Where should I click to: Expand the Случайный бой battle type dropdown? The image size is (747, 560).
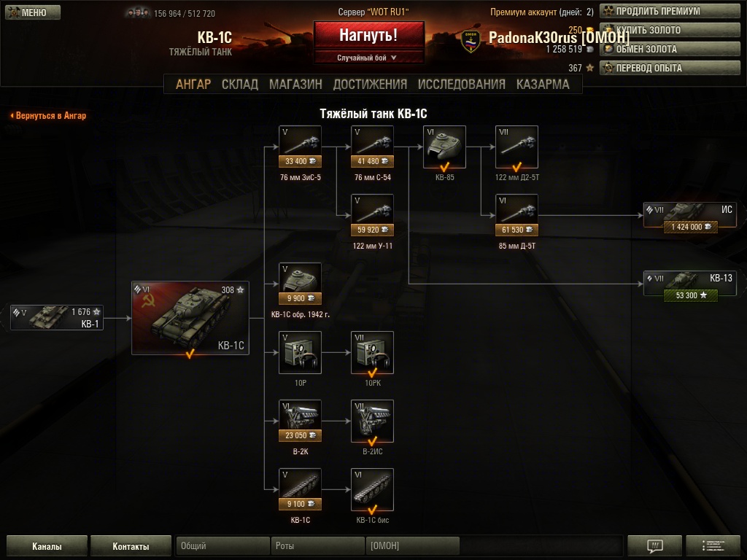[x=368, y=58]
